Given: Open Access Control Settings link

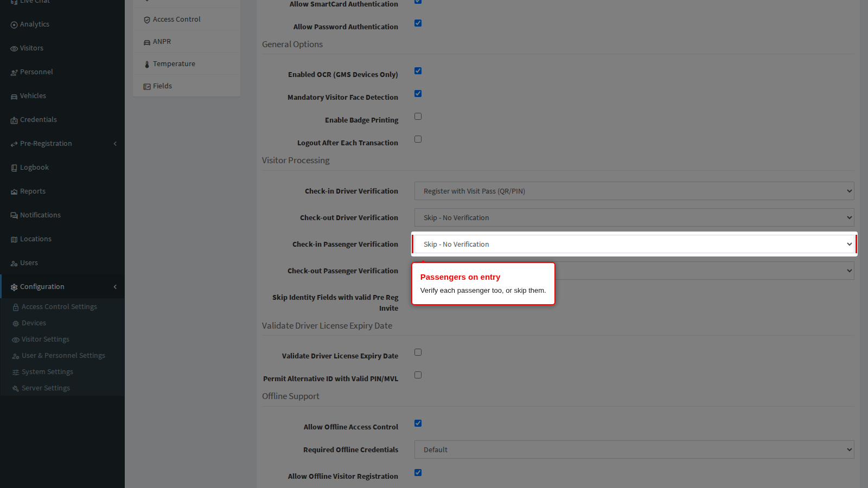Looking at the screenshot, I should coord(62,307).
